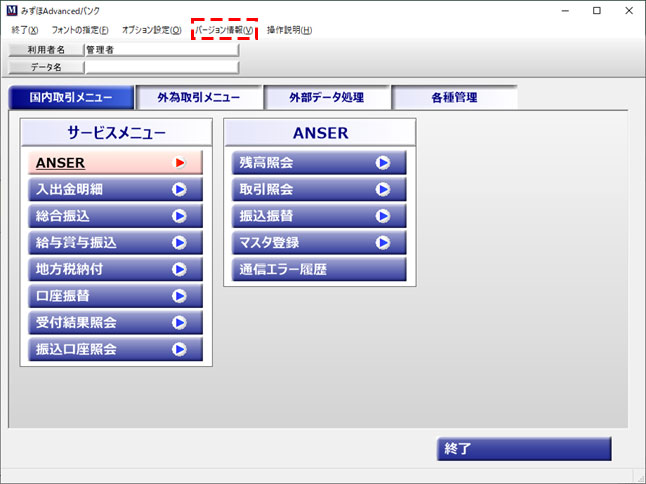Image resolution: width=646 pixels, height=484 pixels.
Task: Open the バージョン情報(V) menu
Action: tap(224, 30)
